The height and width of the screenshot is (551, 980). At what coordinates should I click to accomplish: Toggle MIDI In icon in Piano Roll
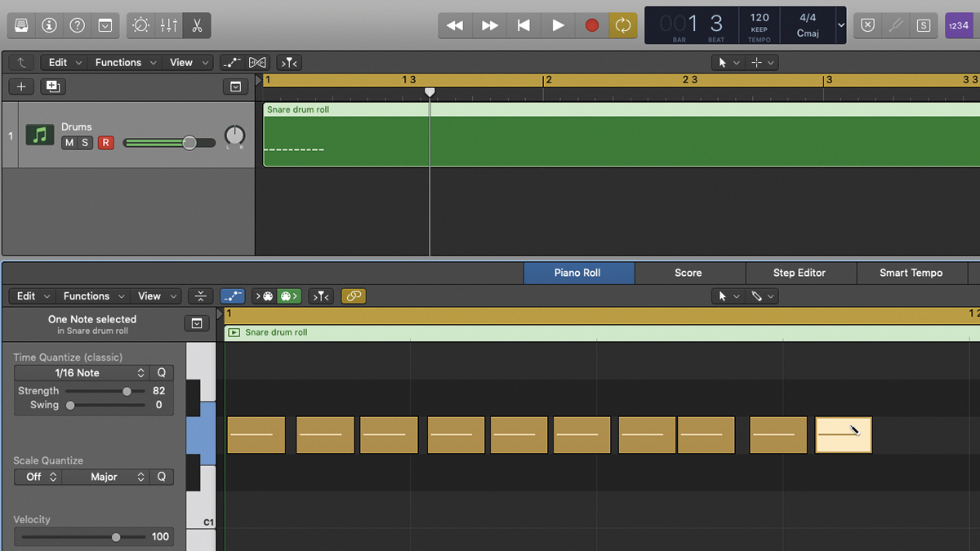pyautogui.click(x=265, y=296)
